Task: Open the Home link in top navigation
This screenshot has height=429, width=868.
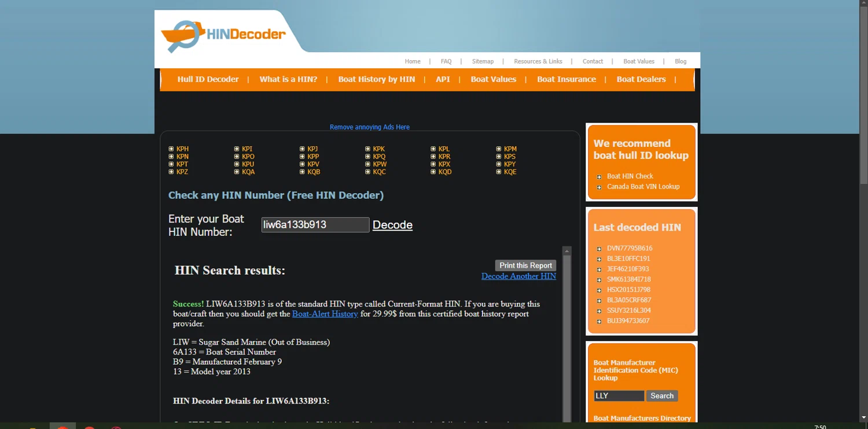Action: [413, 61]
